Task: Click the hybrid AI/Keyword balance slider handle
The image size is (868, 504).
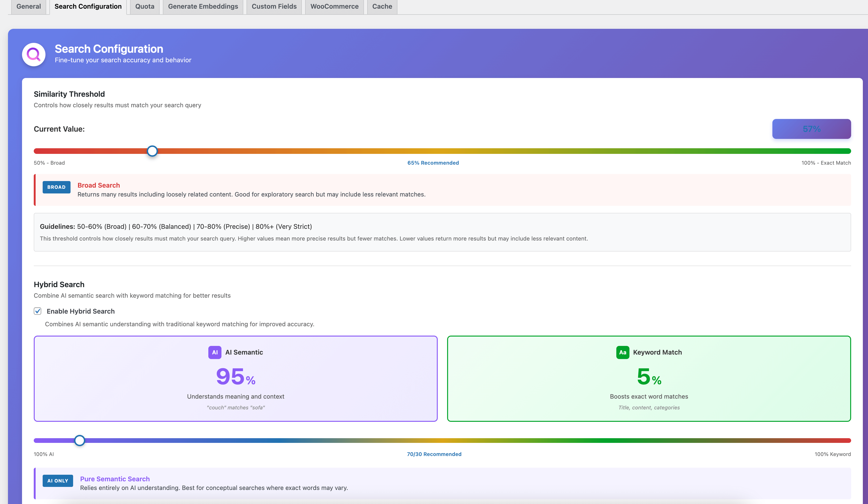Action: tap(80, 440)
